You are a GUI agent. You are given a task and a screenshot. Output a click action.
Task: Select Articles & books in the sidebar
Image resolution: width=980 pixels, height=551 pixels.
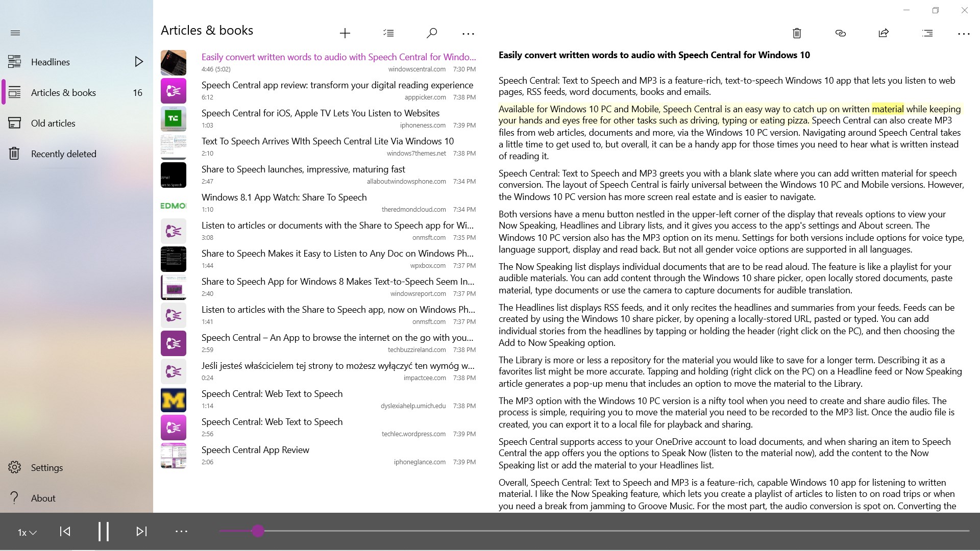77,92
